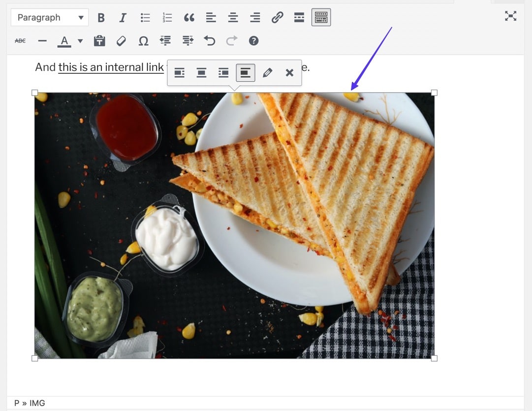Toggle bold formatting
Image resolution: width=532 pixels, height=411 pixels.
point(101,17)
